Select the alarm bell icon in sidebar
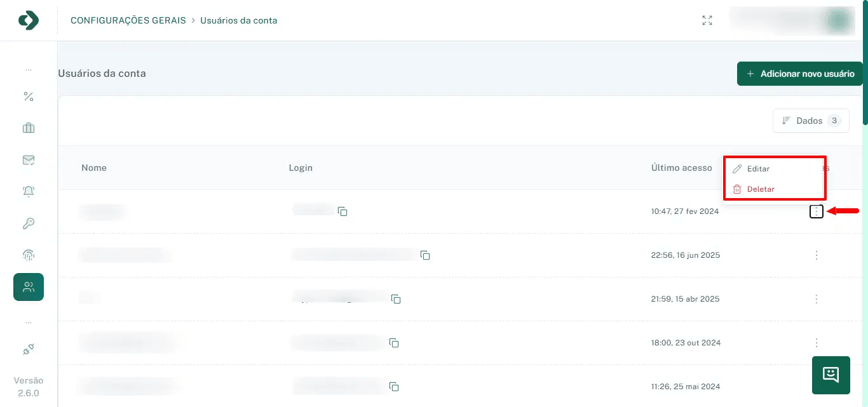Screen dimensions: 868x407 (x=29, y=191)
